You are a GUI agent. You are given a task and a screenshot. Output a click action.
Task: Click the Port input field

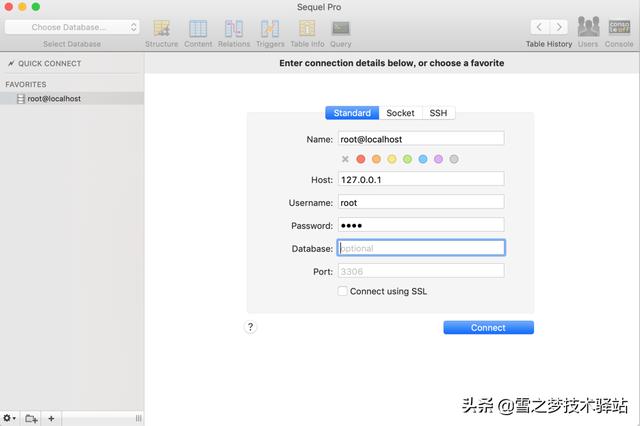(x=421, y=271)
